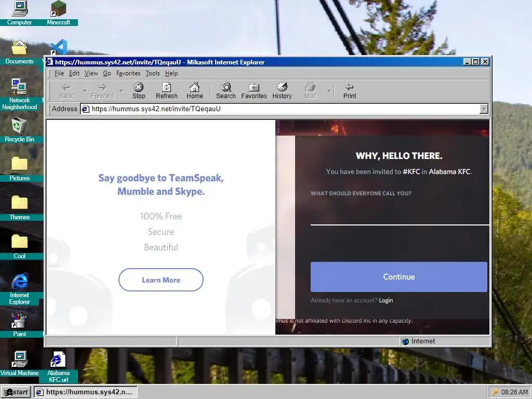The image size is (532, 399).
Task: Click the "100% Free" text
Action: point(161,216)
